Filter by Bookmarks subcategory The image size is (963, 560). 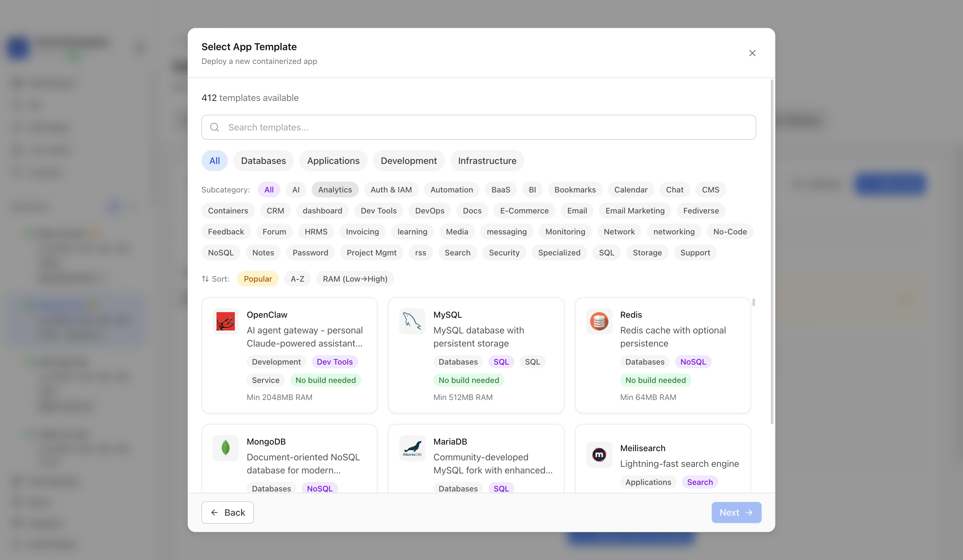point(575,190)
